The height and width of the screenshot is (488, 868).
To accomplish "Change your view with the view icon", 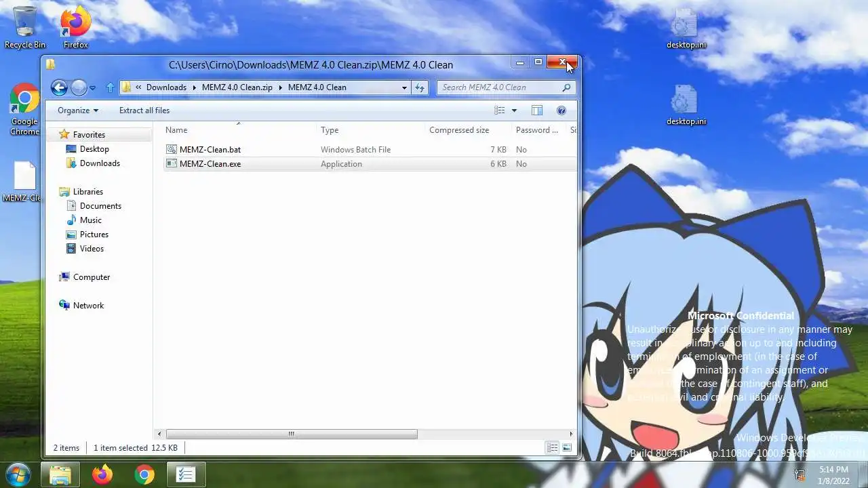I will click(500, 110).
